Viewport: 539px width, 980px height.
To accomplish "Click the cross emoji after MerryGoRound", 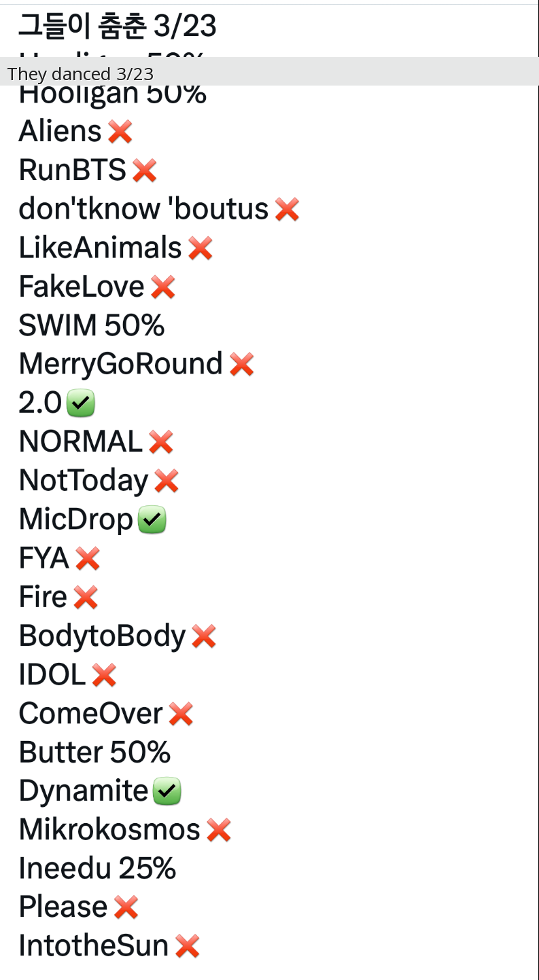I will [x=242, y=365].
